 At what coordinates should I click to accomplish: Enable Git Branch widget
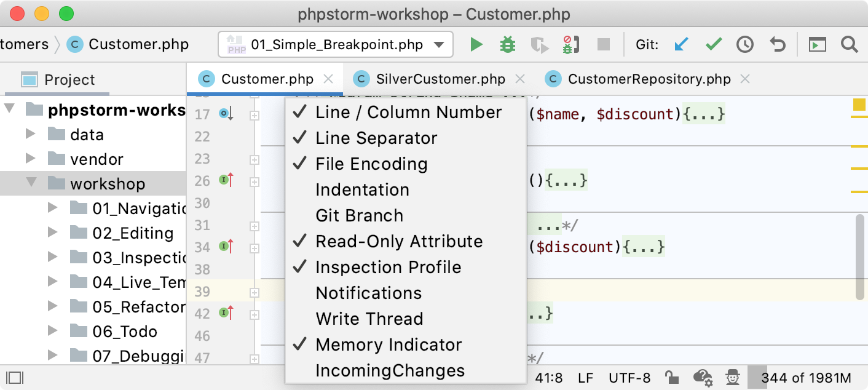[406, 215]
